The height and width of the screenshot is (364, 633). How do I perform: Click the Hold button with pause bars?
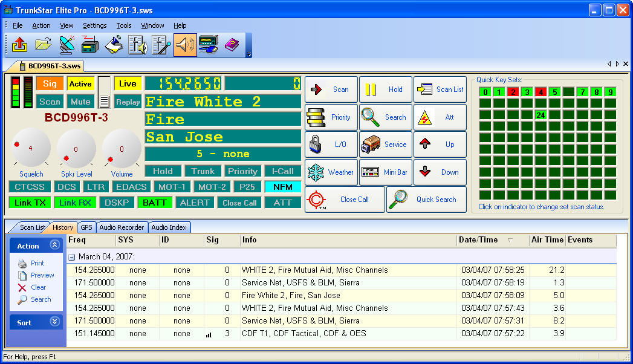pyautogui.click(x=386, y=89)
